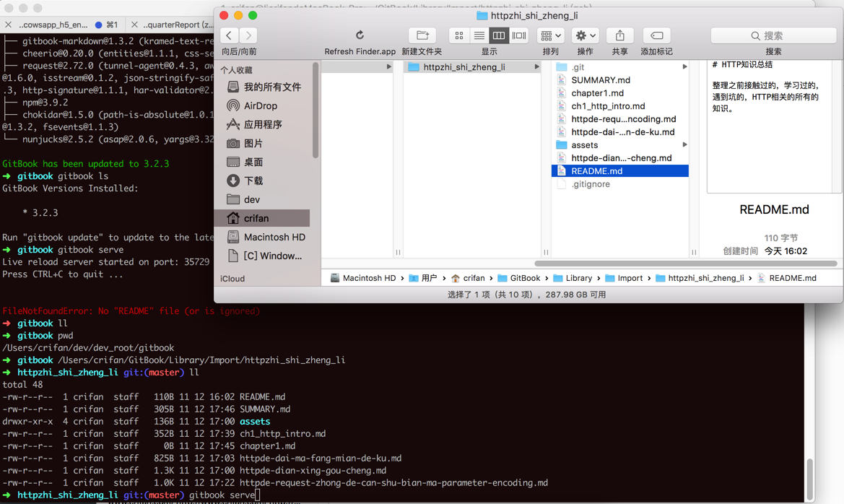Click the first column's expand arrow
This screenshot has width=844, height=504.
[388, 66]
